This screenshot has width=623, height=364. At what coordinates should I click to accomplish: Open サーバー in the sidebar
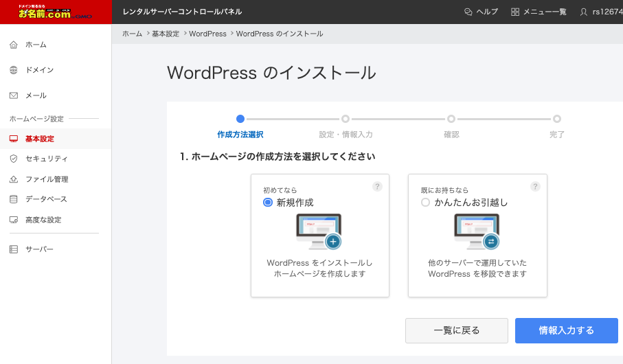pos(39,249)
